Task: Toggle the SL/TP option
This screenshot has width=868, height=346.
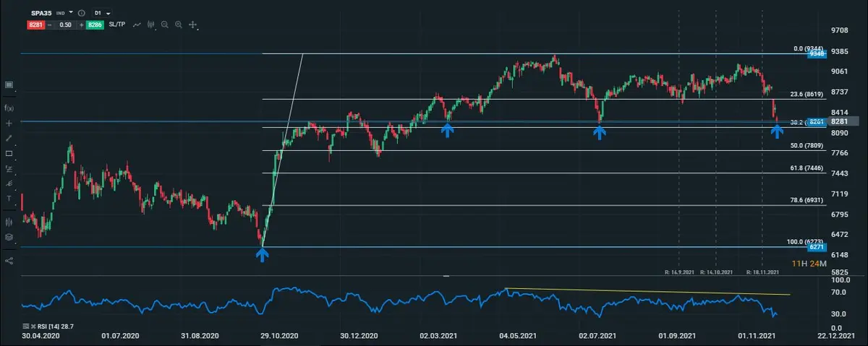Action: tap(117, 25)
